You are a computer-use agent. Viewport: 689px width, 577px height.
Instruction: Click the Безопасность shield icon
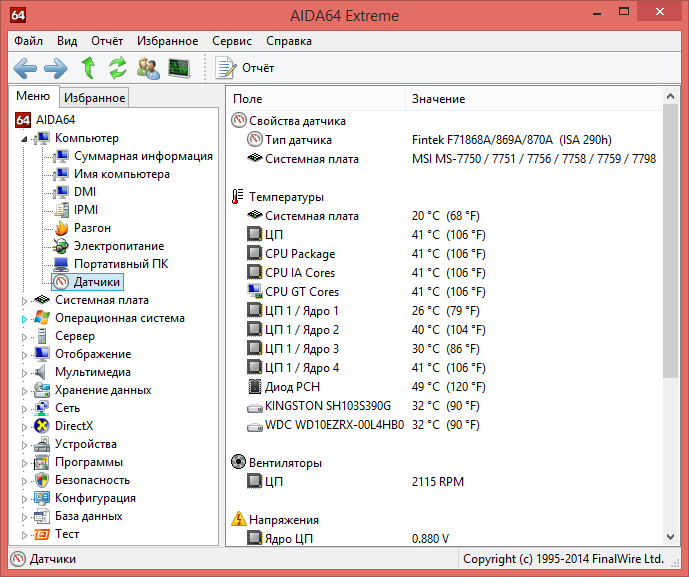(42, 480)
